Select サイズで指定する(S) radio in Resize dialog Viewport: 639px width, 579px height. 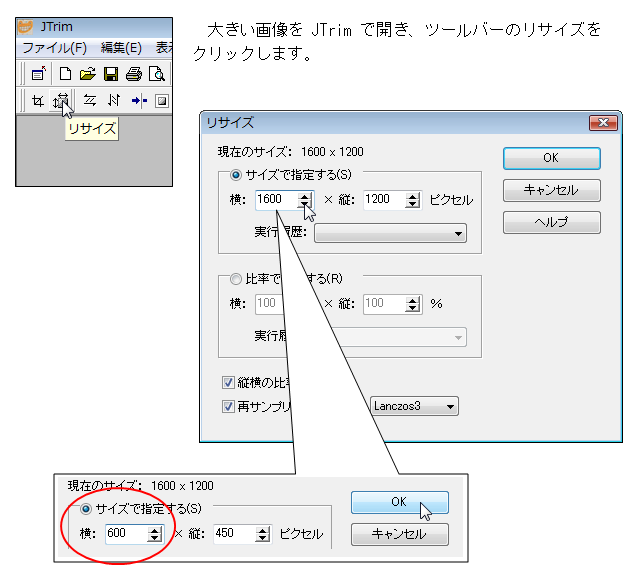pyautogui.click(x=236, y=175)
